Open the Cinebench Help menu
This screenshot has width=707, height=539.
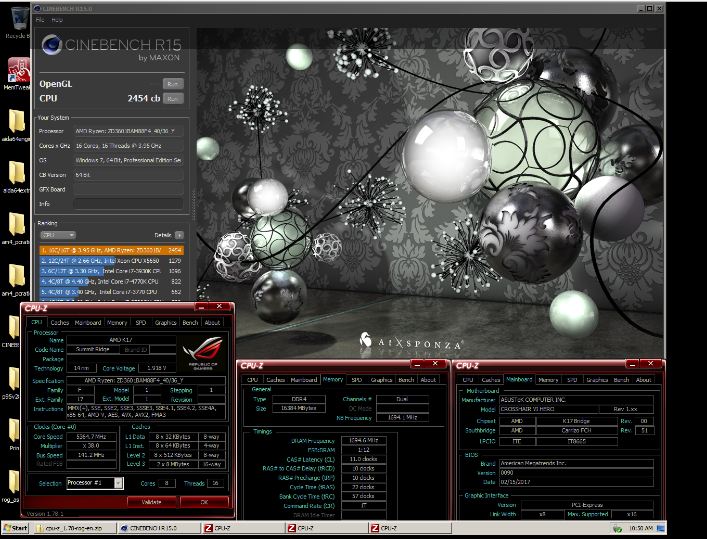pos(57,20)
